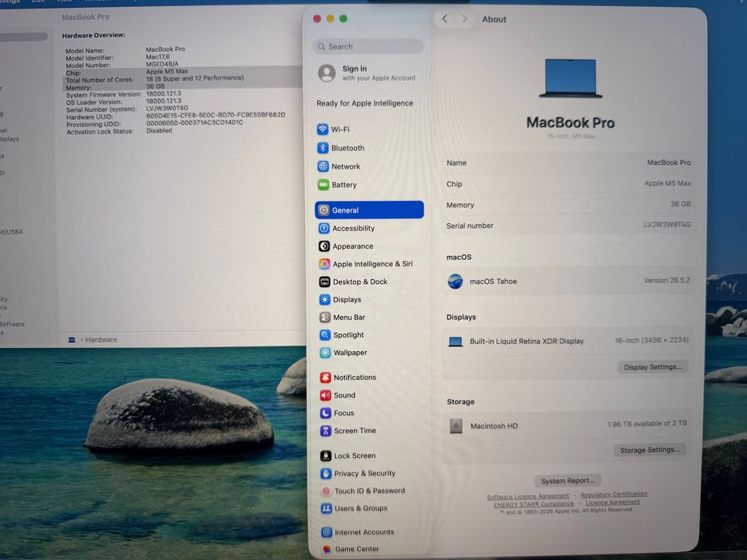This screenshot has width=747, height=560.
Task: Click the Chip value Apple M5 Max
Action: (x=667, y=183)
